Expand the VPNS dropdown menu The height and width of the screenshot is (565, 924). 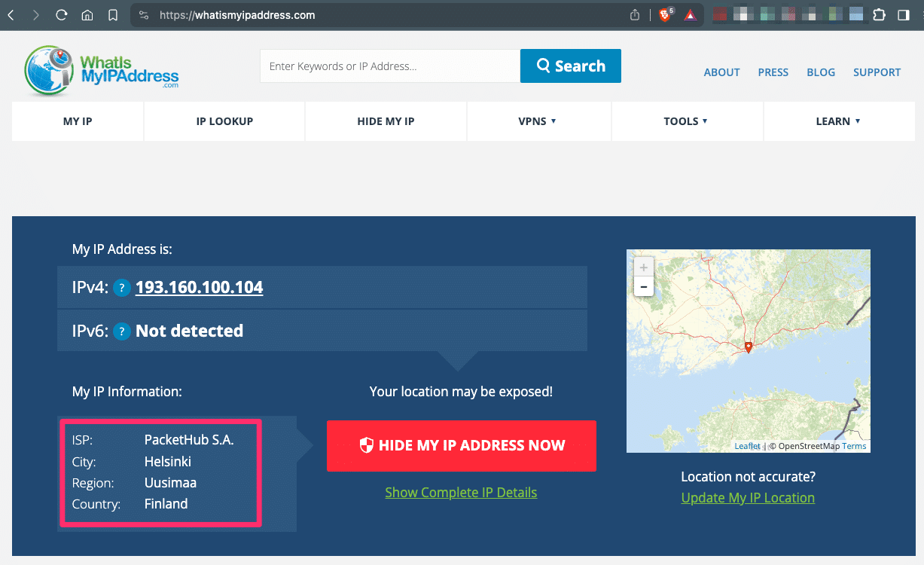(x=538, y=121)
